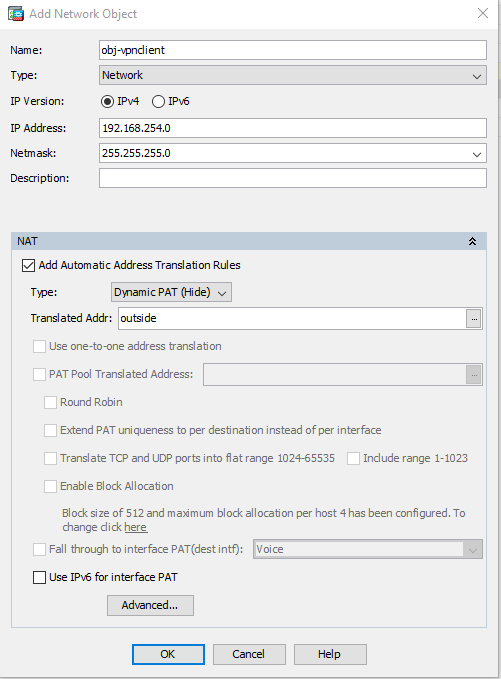The image size is (501, 679).
Task: Click the Translated Addr field with outside
Action: point(292,319)
